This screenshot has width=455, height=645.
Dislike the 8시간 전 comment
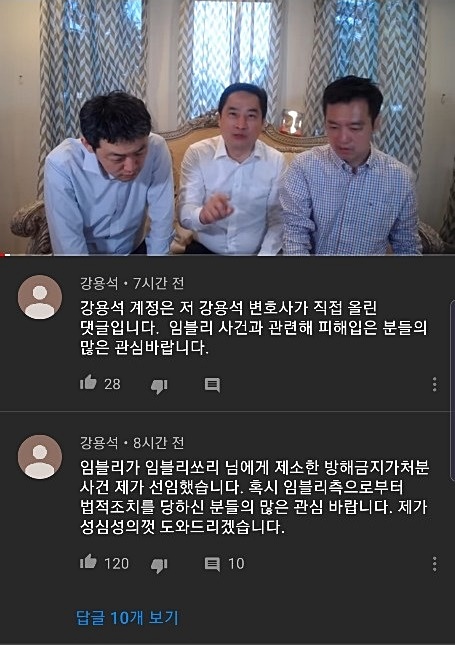coord(159,565)
